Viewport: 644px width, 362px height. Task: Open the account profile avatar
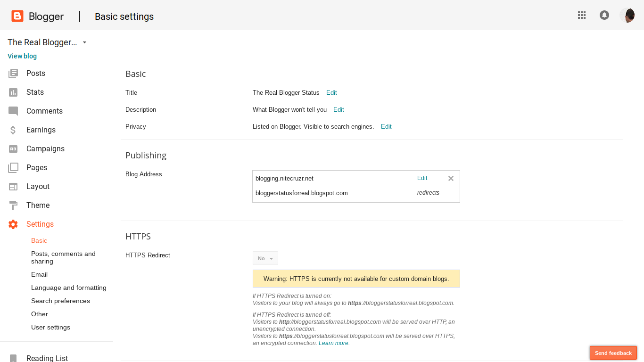627,15
